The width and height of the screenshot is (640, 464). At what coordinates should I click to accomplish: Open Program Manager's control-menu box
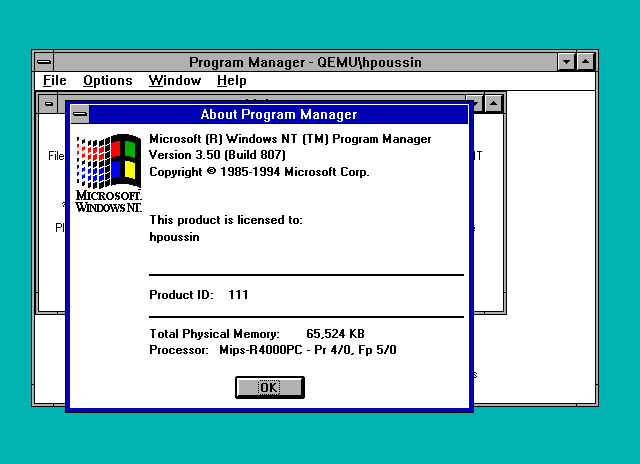44,62
